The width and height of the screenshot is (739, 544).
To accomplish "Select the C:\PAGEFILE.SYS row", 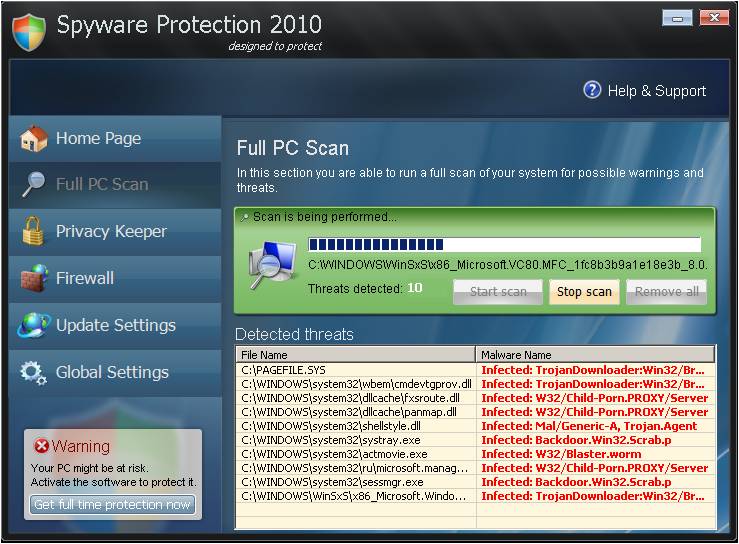I will [475, 370].
